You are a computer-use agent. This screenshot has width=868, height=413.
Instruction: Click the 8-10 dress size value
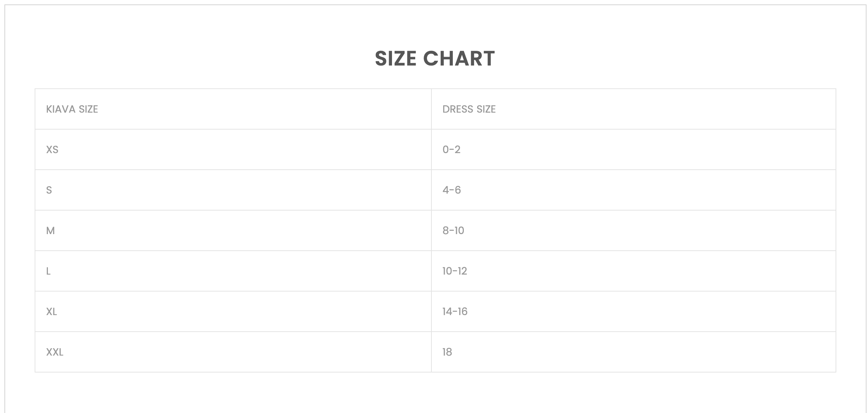click(x=453, y=231)
